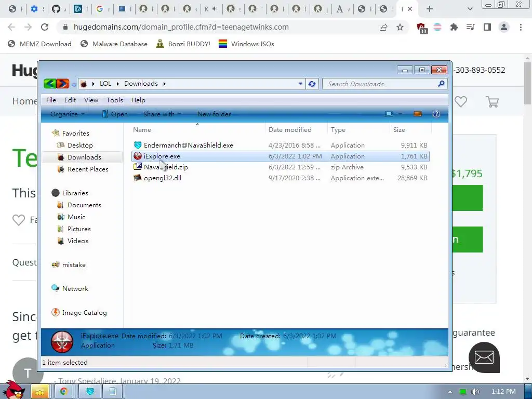The image size is (532, 399).
Task: Select Network in navigation pane
Action: (x=75, y=289)
